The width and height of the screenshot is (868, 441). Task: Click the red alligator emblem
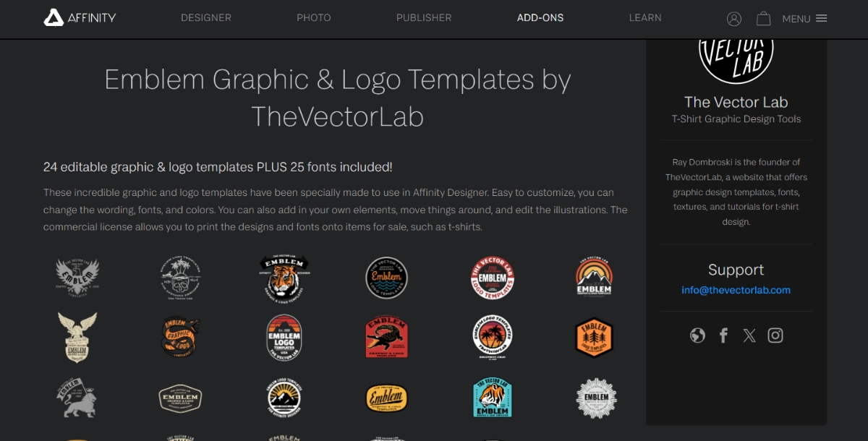coord(387,338)
